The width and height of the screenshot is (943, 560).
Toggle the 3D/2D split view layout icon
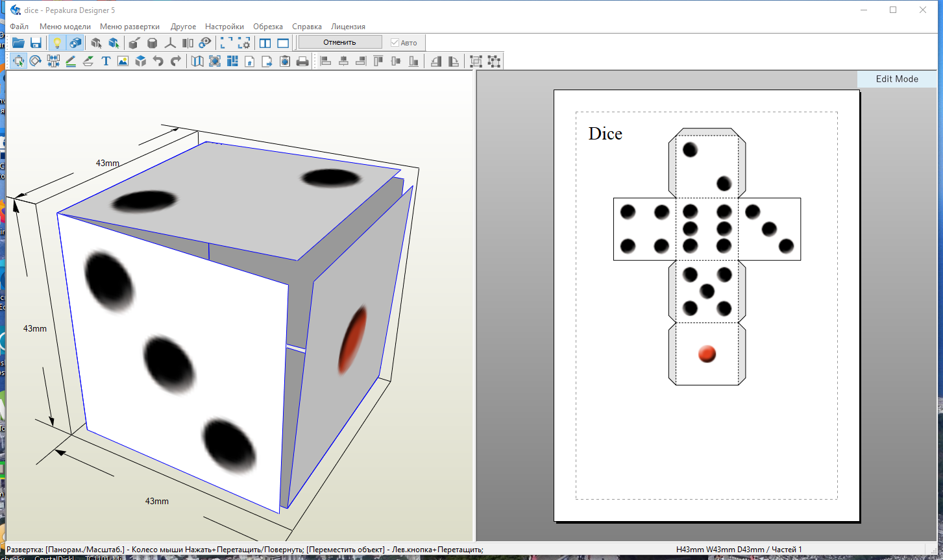tap(265, 43)
